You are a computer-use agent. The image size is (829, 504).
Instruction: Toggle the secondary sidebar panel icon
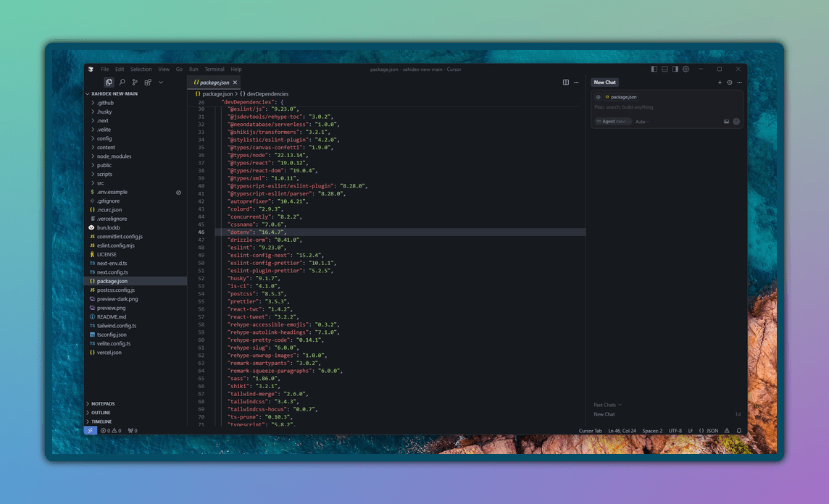pos(675,69)
